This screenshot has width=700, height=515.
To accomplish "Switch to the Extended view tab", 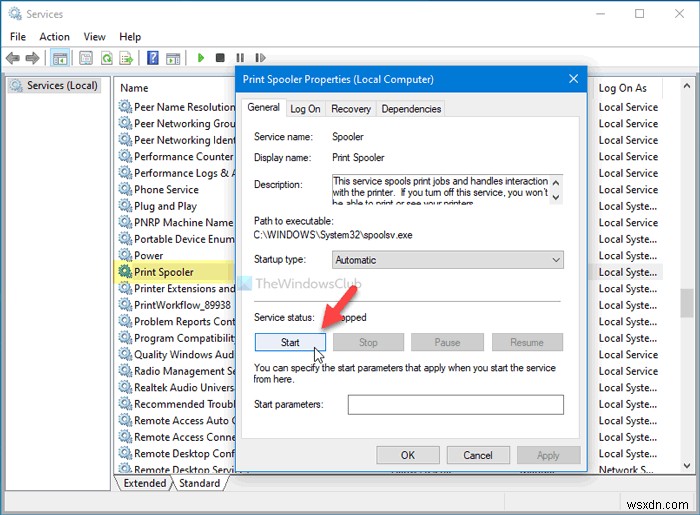I will (144, 483).
